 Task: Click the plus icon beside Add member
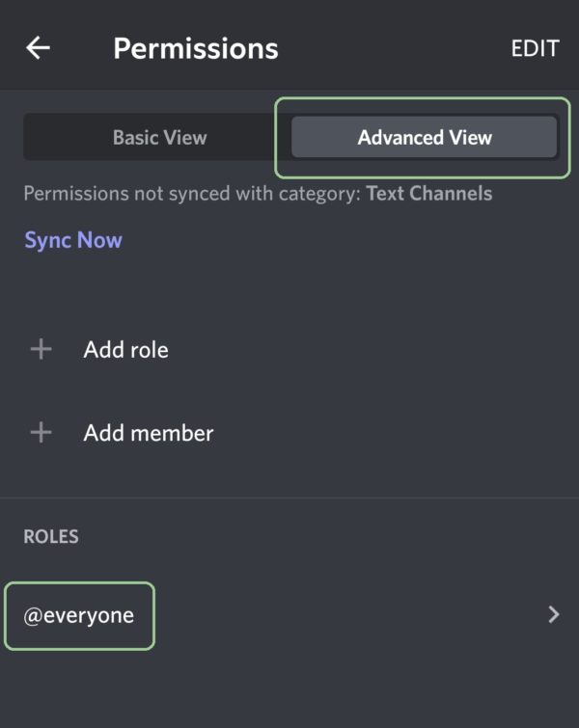click(41, 433)
